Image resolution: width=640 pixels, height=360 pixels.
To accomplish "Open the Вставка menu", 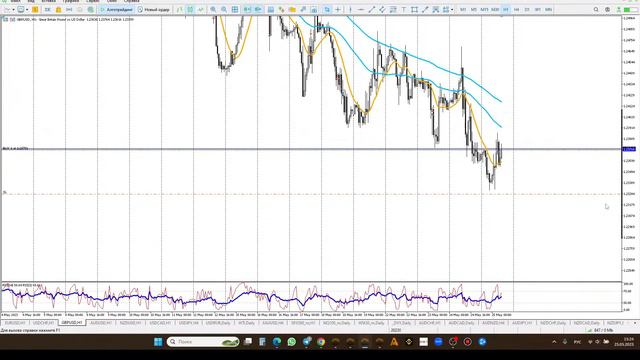I will click(48, 1).
